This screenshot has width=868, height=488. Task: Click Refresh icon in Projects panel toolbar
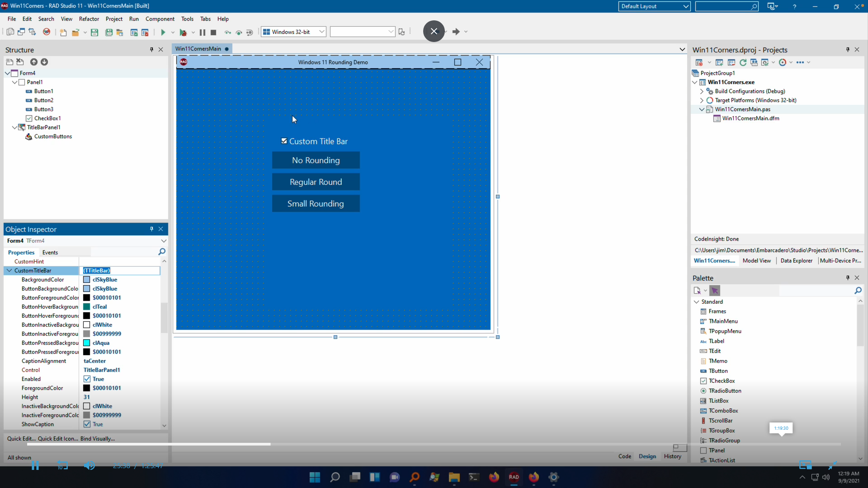(x=743, y=62)
